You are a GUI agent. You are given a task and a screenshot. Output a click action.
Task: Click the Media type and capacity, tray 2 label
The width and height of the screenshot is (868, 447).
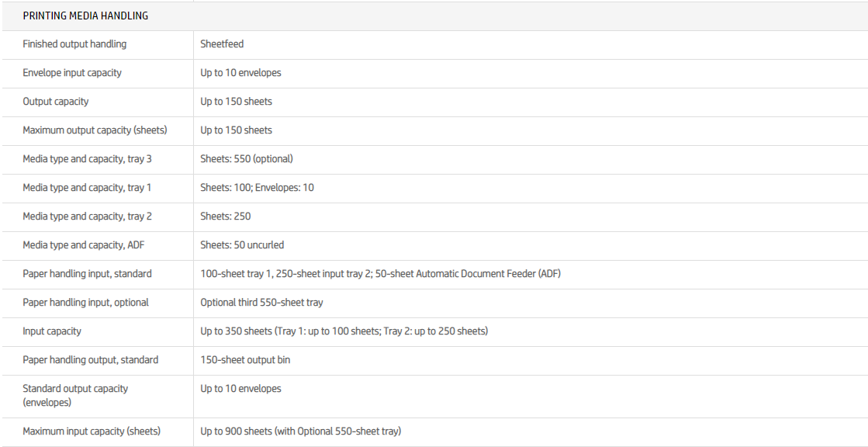tap(87, 217)
